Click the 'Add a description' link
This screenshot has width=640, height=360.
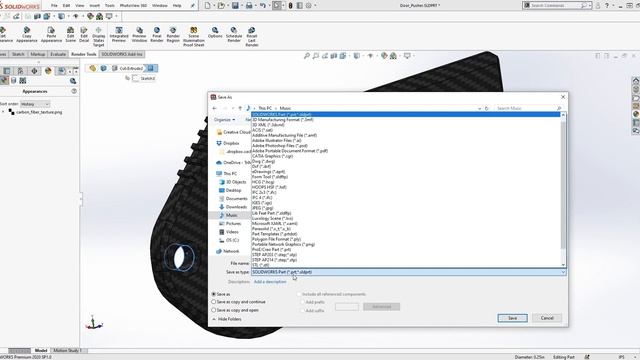pyautogui.click(x=270, y=282)
